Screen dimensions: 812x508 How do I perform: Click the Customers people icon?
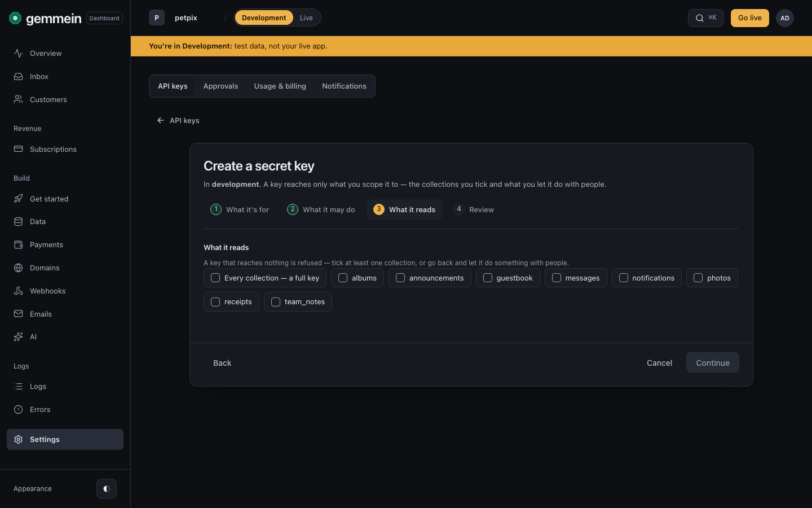(19, 99)
